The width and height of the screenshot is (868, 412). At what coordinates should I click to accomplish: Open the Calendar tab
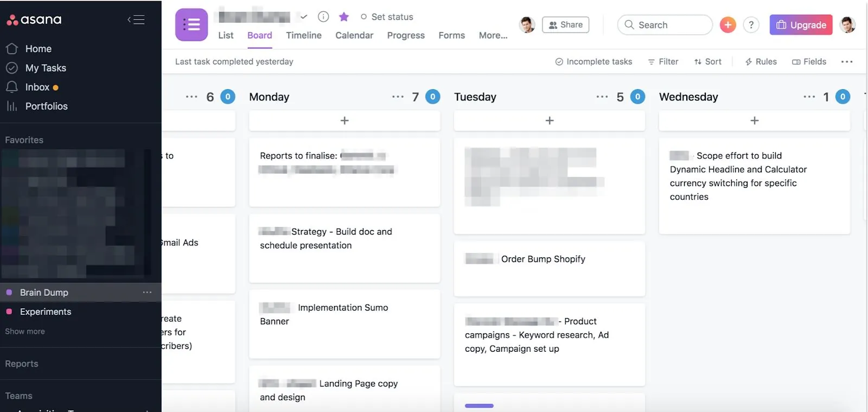[x=354, y=35]
